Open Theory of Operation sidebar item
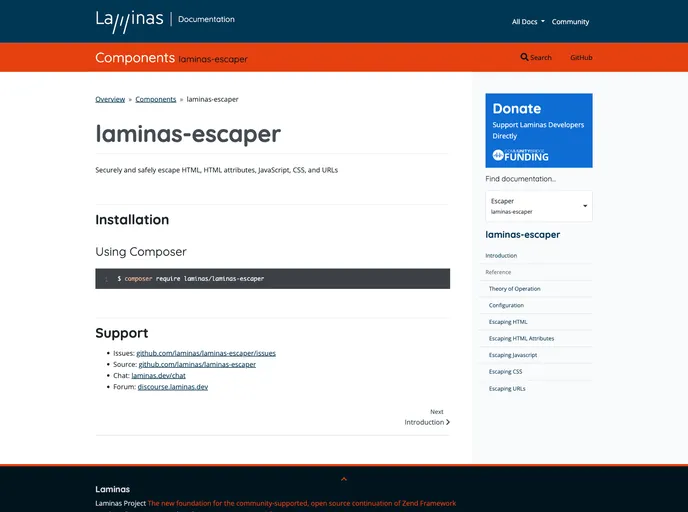 [x=514, y=289]
